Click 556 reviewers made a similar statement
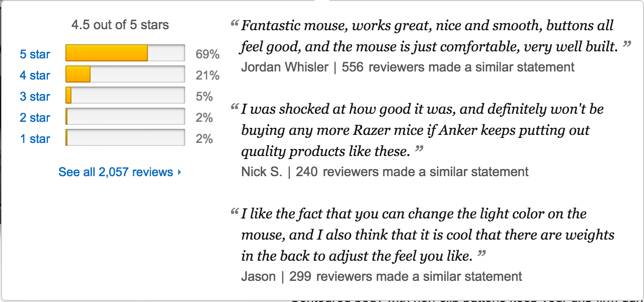The image size is (644, 302). coord(458,67)
